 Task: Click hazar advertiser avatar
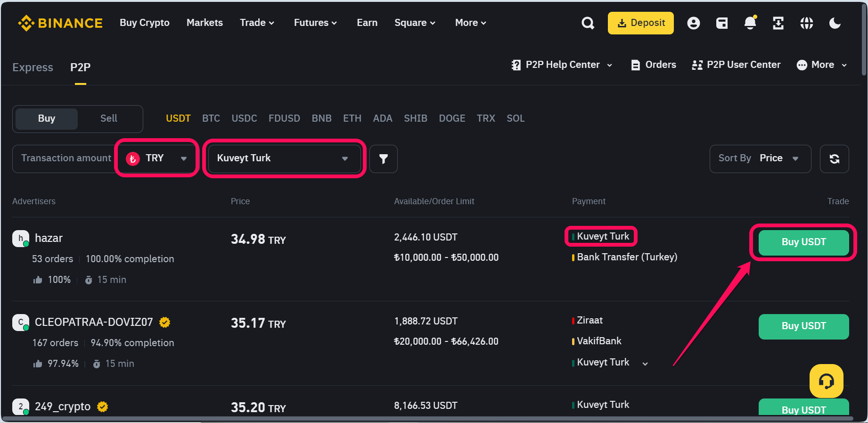click(x=21, y=238)
